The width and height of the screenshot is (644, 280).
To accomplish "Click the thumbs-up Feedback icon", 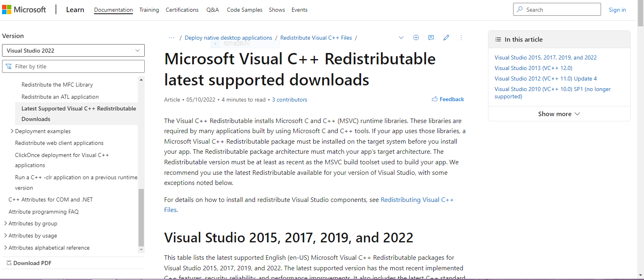I will point(434,99).
